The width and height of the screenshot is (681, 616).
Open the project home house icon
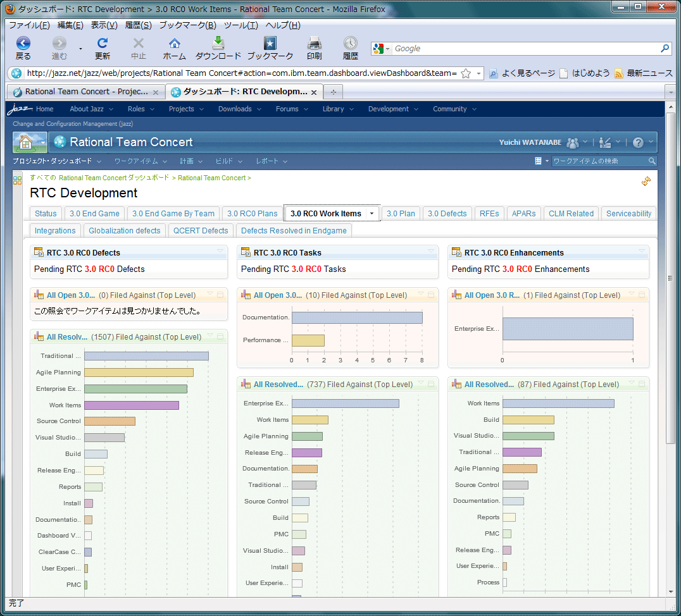tap(25, 142)
